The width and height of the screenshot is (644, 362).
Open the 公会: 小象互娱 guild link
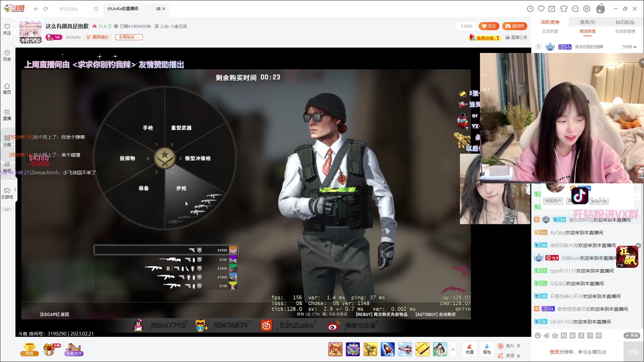coord(171,26)
